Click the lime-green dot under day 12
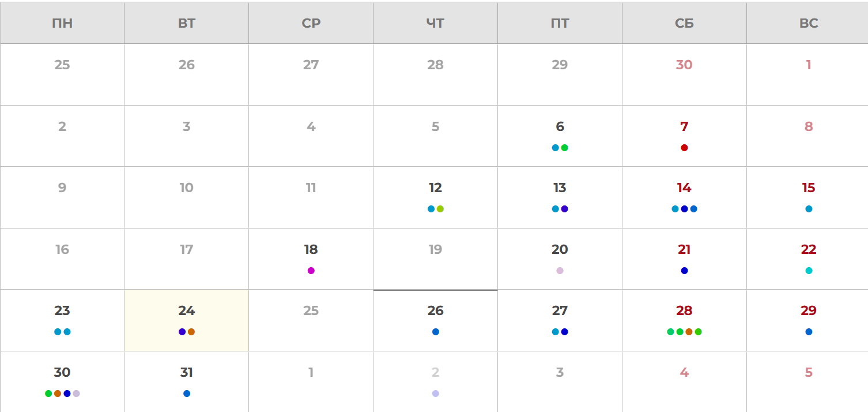This screenshot has height=412, width=868. (x=440, y=209)
